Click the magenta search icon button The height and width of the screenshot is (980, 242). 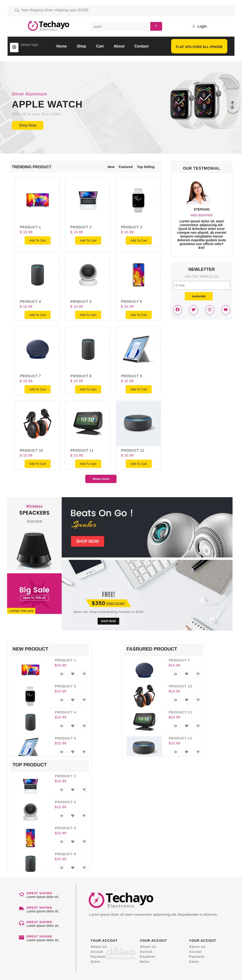(x=156, y=26)
